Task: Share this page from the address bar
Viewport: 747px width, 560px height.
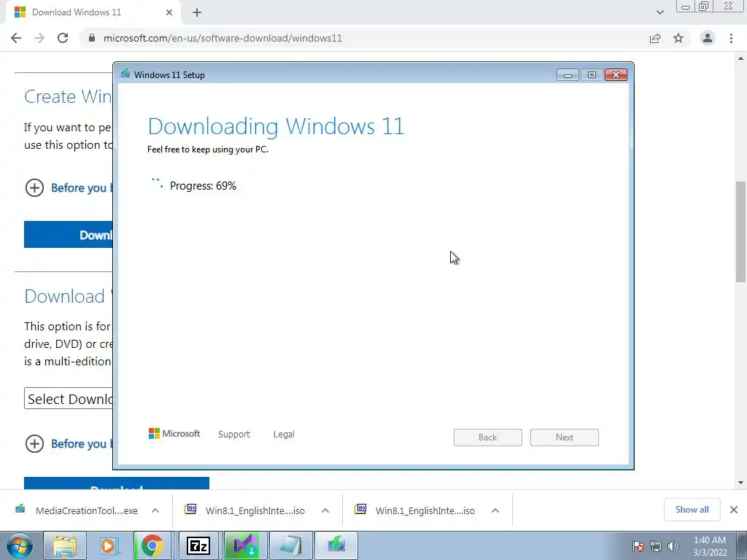Action: [x=655, y=38]
